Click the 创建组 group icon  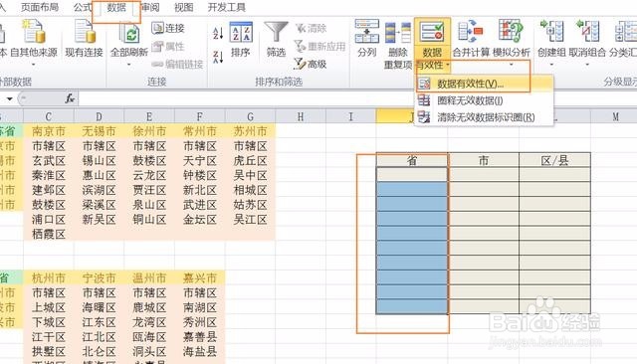[551, 32]
